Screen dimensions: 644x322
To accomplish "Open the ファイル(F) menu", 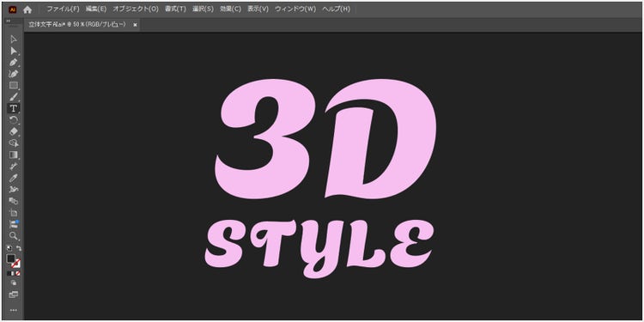I will tap(63, 9).
